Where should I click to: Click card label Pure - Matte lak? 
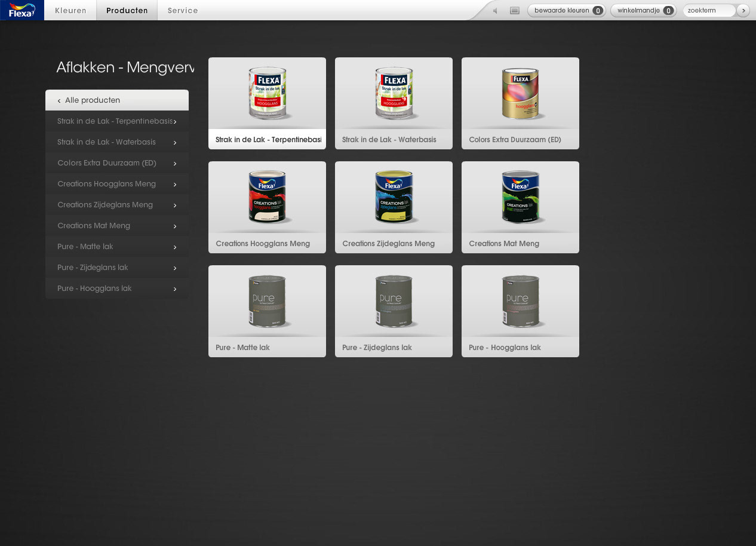[242, 348]
